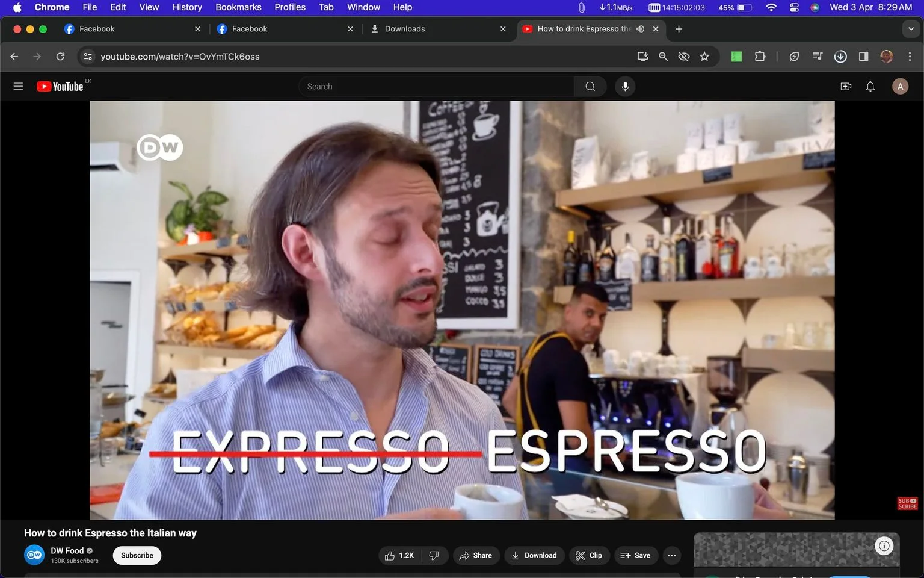The height and width of the screenshot is (578, 924).
Task: Bookmark this page with the star icon
Action: [704, 57]
